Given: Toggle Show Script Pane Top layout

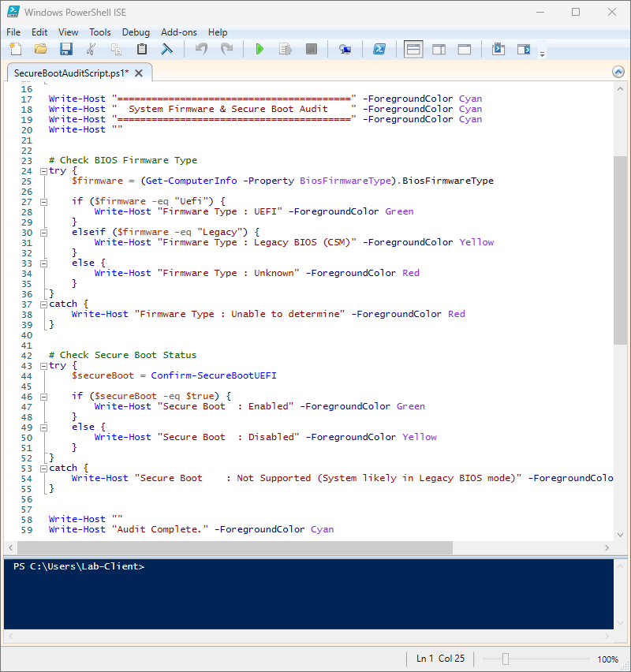Looking at the screenshot, I should (413, 49).
